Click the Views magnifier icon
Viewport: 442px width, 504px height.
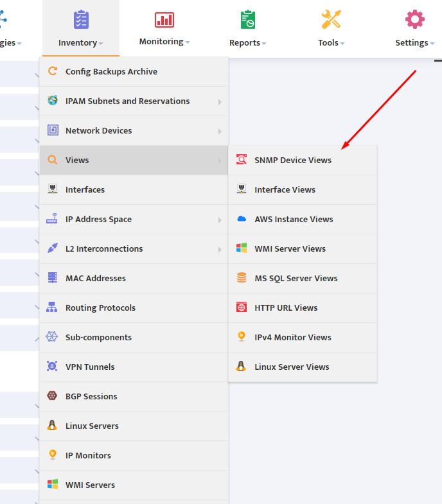point(53,160)
